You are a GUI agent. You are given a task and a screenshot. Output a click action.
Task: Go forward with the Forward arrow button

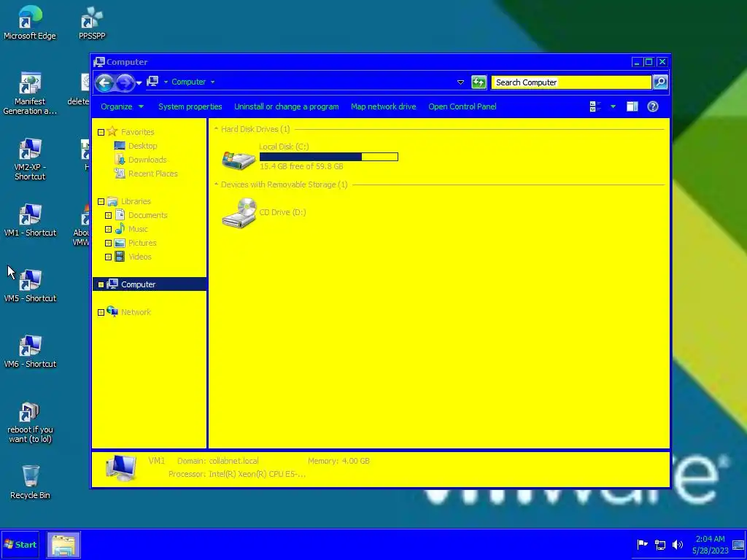(125, 83)
